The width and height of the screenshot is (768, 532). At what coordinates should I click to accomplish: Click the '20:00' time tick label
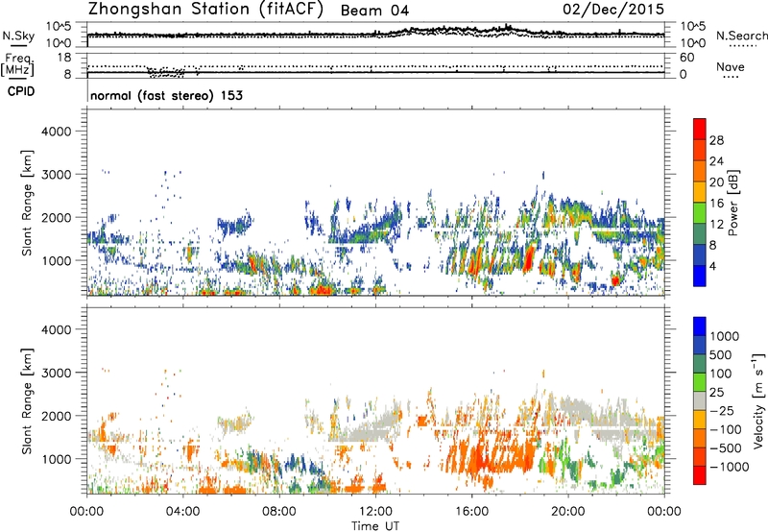(567, 512)
